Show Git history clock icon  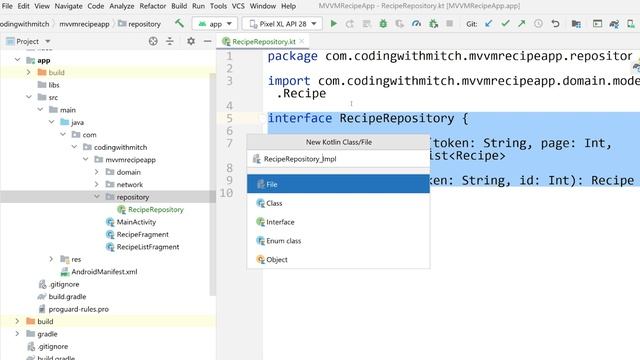[x=538, y=24]
